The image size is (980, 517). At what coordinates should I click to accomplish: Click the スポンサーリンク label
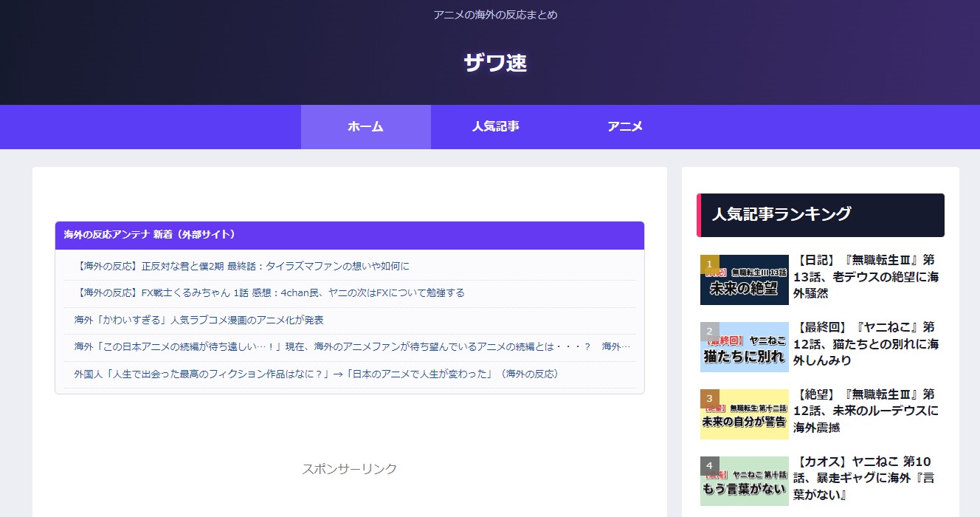tap(349, 469)
